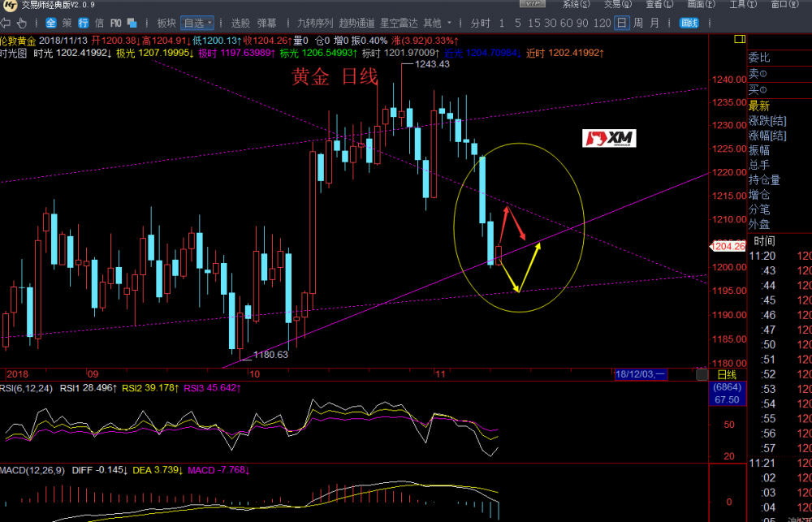
Task: Click the back arrow toolbar icon
Action: coord(5,23)
